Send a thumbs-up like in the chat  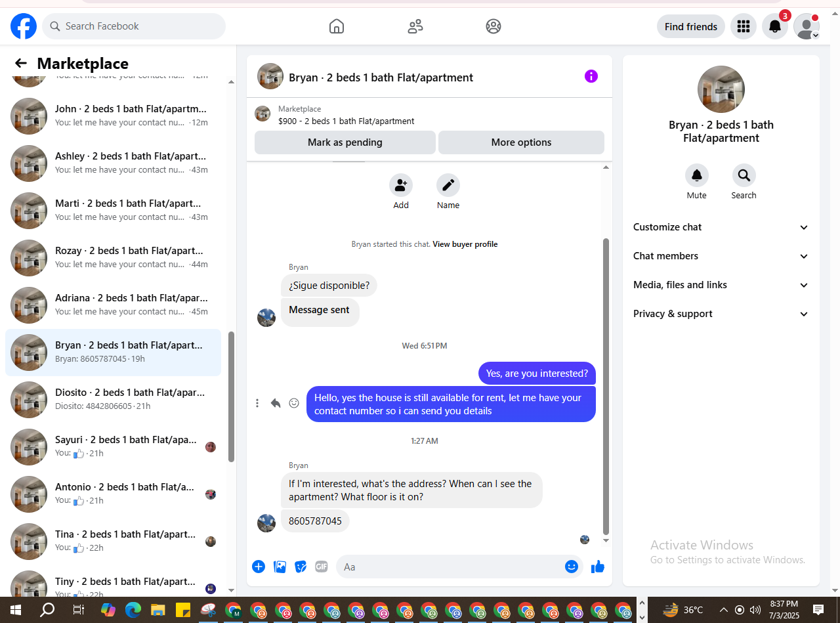pos(598,567)
